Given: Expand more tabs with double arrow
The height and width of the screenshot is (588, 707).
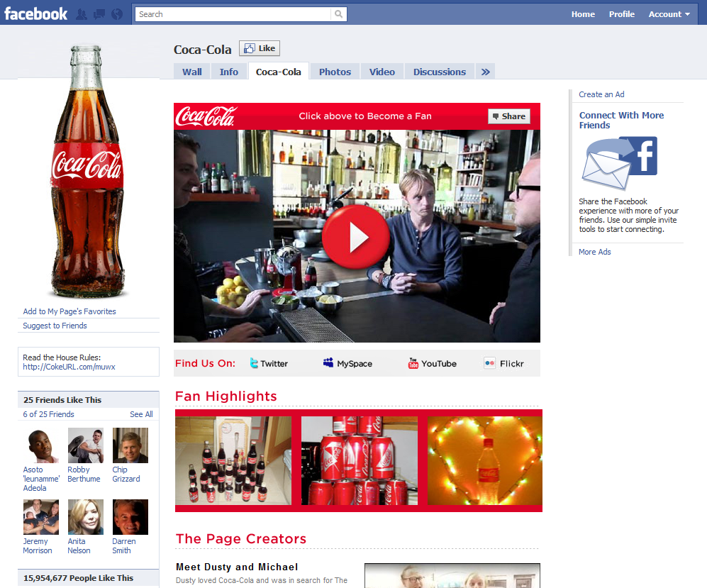Looking at the screenshot, I should tap(485, 72).
